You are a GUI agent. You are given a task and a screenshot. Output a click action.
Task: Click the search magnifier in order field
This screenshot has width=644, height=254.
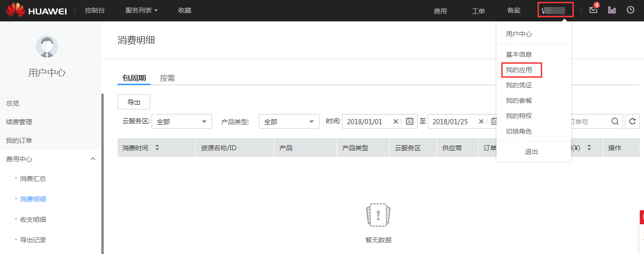click(615, 121)
